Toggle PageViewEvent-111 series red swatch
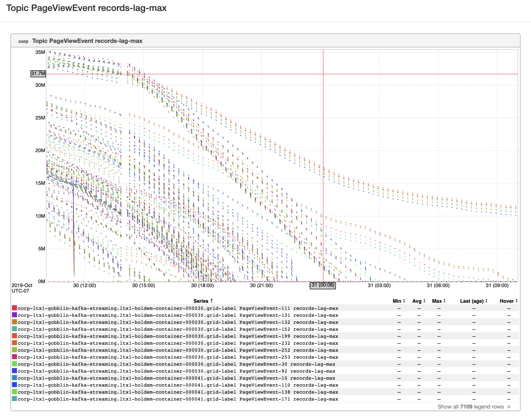The width and height of the screenshot is (531, 420). [14, 308]
